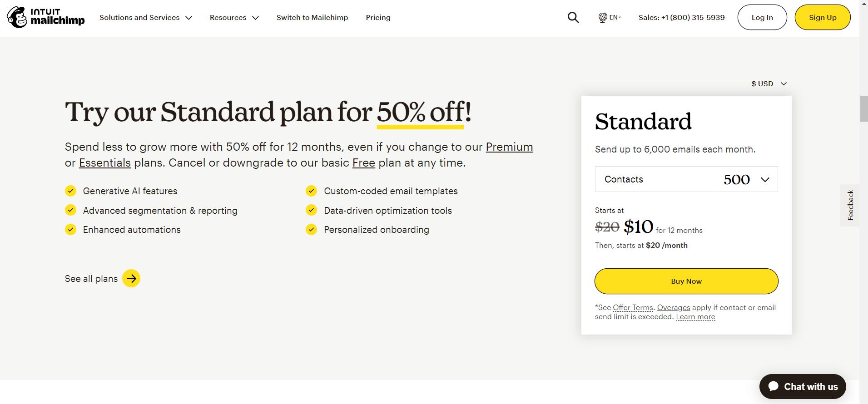
Task: Open the Feedback side tab
Action: pos(850,205)
